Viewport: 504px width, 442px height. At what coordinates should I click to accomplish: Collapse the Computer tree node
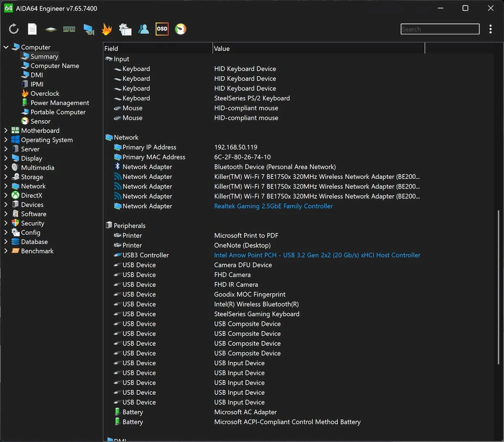6,47
